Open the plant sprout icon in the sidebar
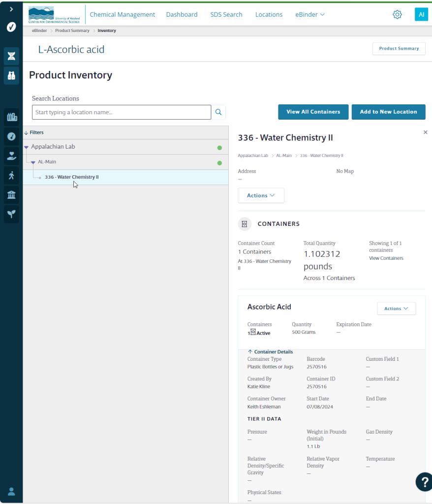 [x=11, y=214]
